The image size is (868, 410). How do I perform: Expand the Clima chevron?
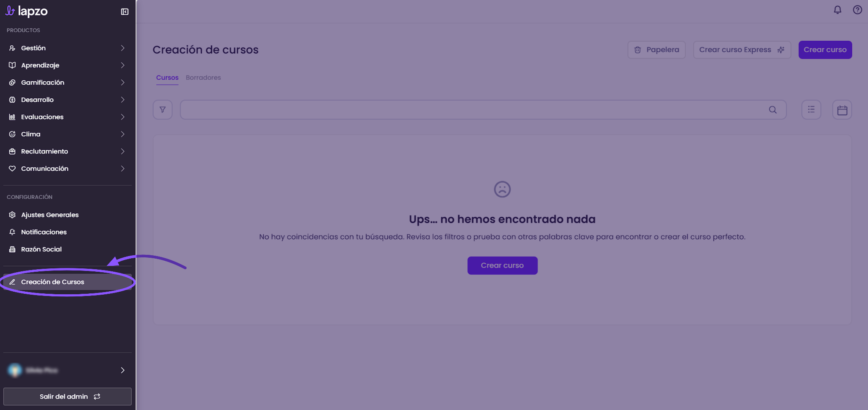[x=122, y=134]
